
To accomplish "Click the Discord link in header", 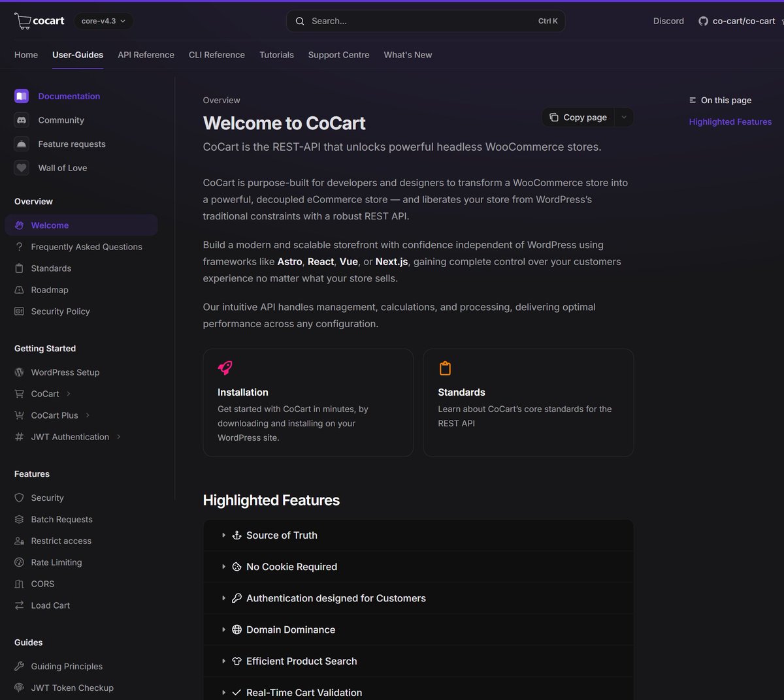I will pyautogui.click(x=668, y=21).
